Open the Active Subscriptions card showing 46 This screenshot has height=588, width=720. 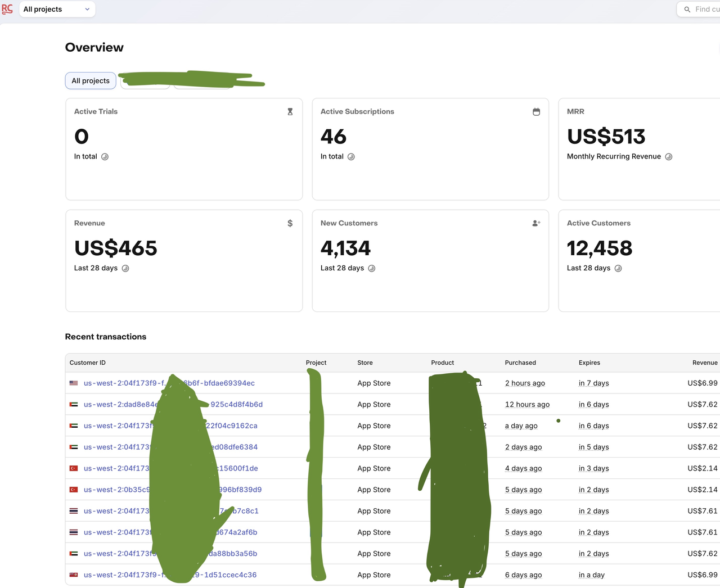point(430,149)
